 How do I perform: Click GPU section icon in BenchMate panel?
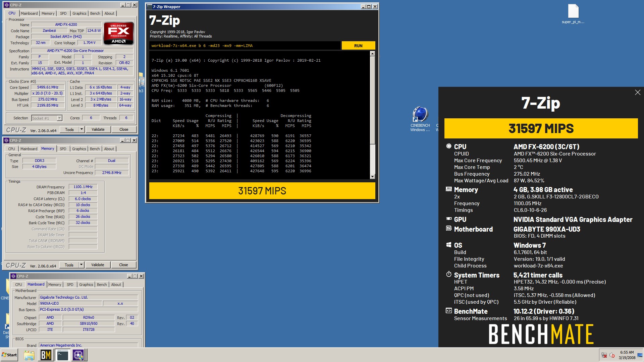449,219
